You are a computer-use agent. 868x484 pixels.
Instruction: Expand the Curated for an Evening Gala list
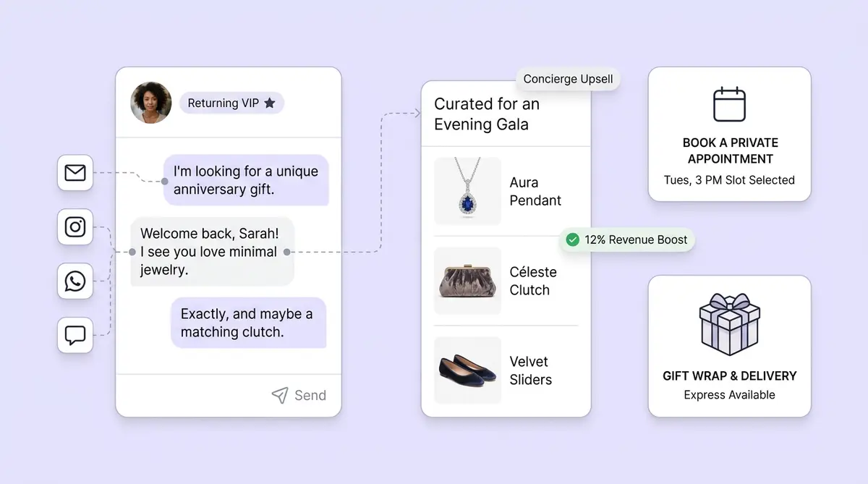point(486,114)
